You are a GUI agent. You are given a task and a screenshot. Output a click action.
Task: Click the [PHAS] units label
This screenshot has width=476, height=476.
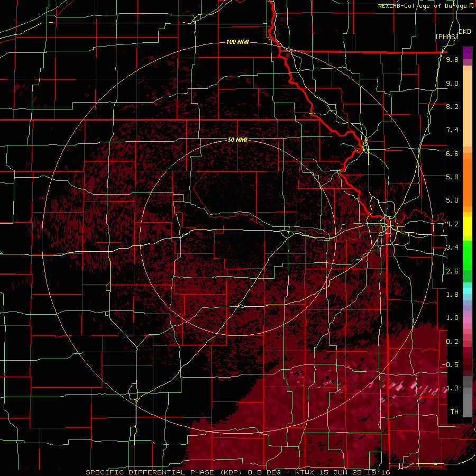tap(447, 36)
